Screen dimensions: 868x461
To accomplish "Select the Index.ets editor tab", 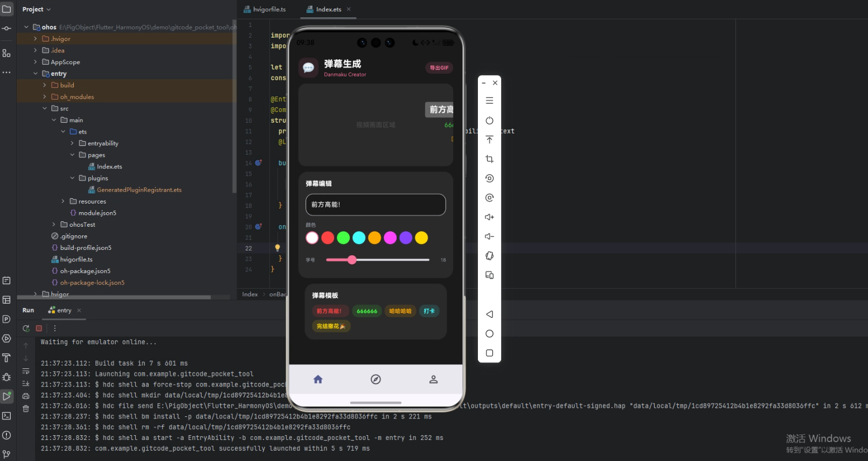I will 328,9.
